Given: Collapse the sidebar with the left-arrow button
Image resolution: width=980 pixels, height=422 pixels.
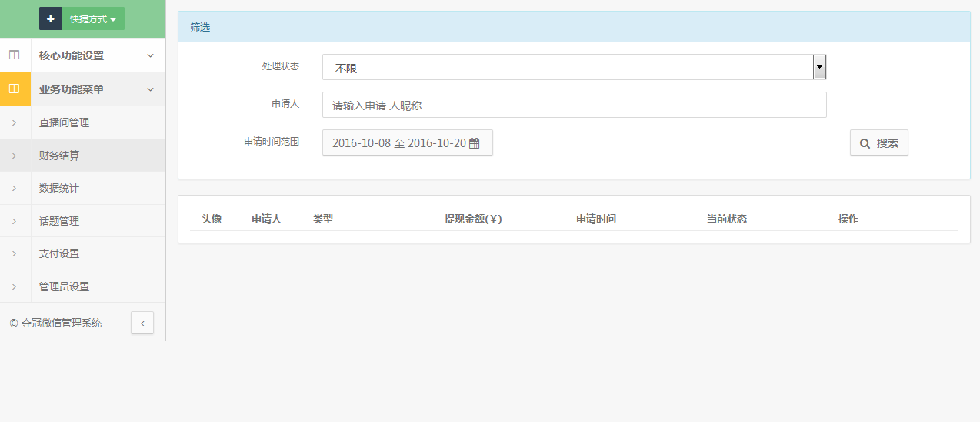Looking at the screenshot, I should pyautogui.click(x=142, y=323).
